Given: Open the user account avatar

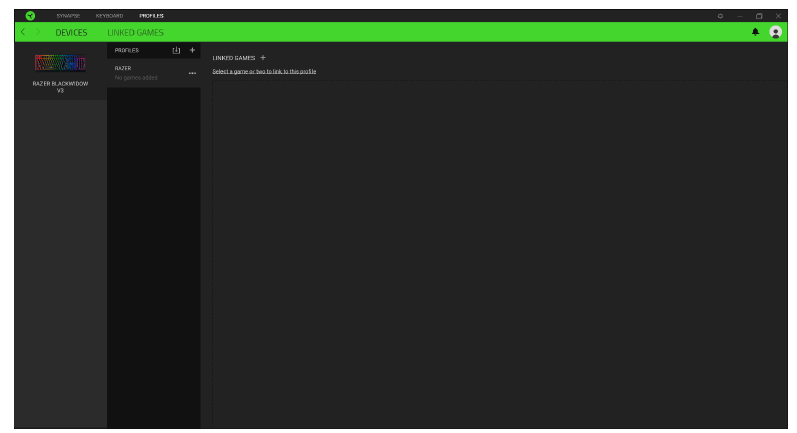Looking at the screenshot, I should coord(775,32).
